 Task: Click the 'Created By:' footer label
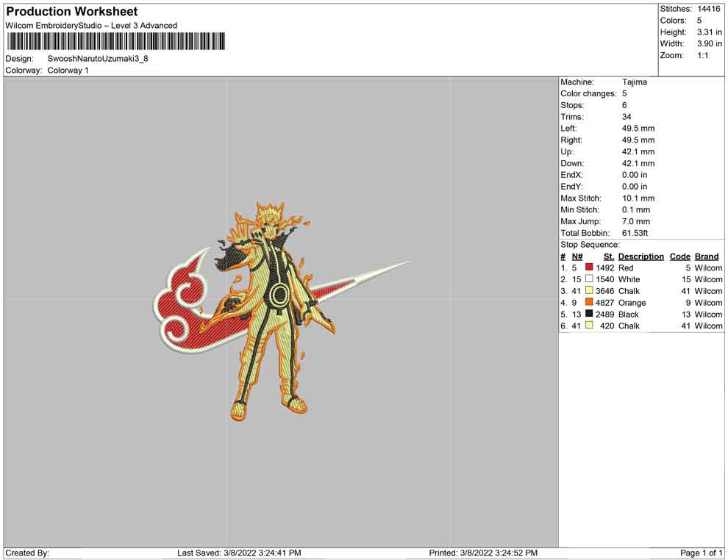(x=27, y=553)
